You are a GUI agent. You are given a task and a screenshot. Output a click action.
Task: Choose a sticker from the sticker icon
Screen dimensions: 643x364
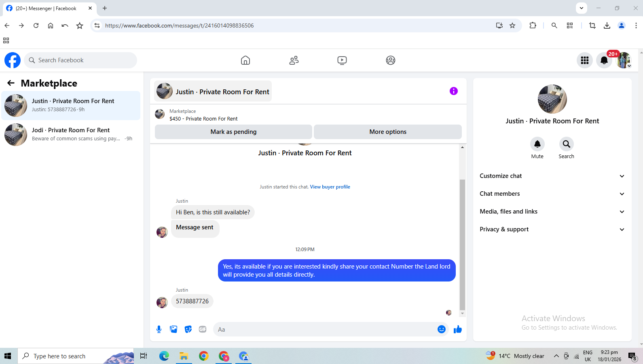188,329
